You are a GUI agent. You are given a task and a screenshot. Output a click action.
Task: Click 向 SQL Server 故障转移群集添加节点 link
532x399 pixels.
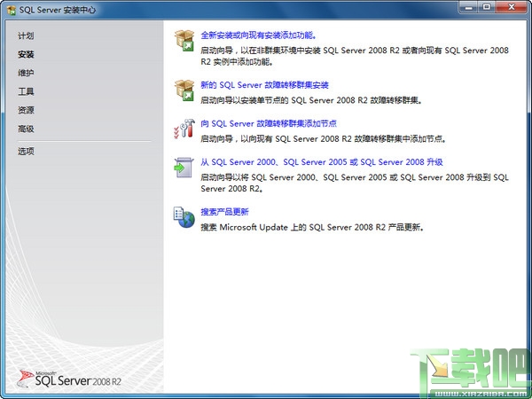tap(269, 123)
